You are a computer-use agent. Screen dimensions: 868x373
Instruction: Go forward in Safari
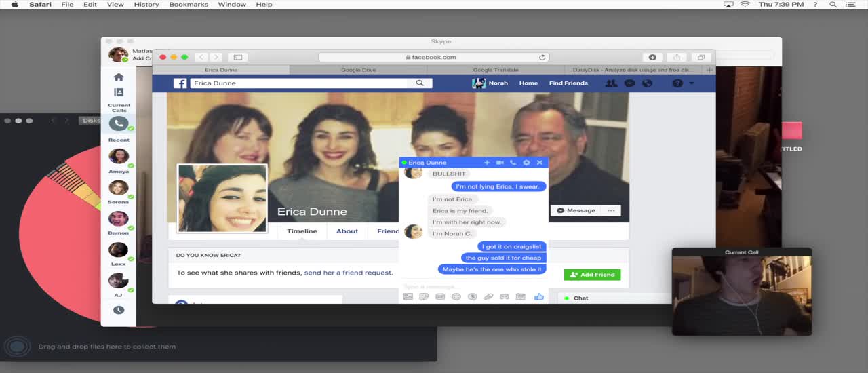pyautogui.click(x=216, y=58)
